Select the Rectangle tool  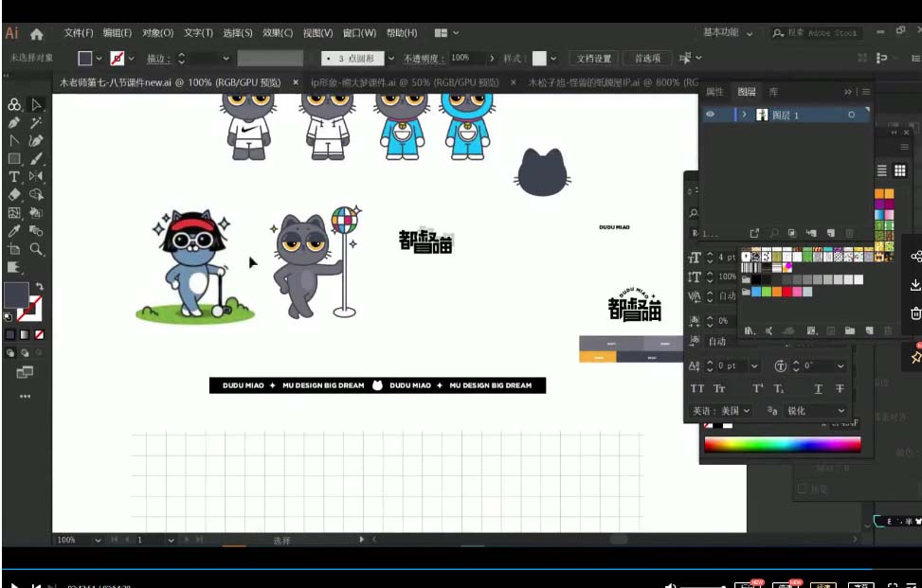pos(14,159)
